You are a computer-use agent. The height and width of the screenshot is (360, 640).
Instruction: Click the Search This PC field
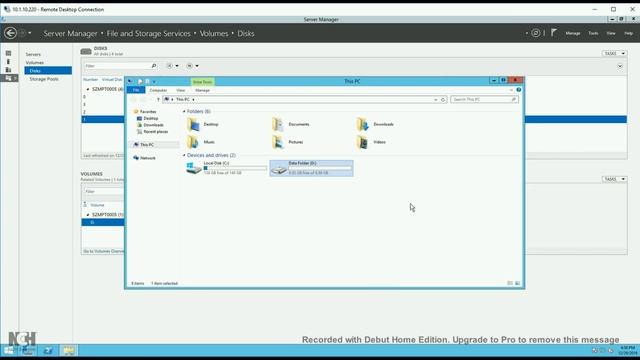point(484,100)
